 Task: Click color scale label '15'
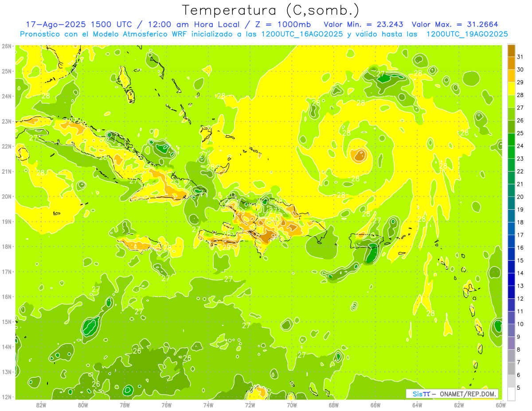click(520, 261)
